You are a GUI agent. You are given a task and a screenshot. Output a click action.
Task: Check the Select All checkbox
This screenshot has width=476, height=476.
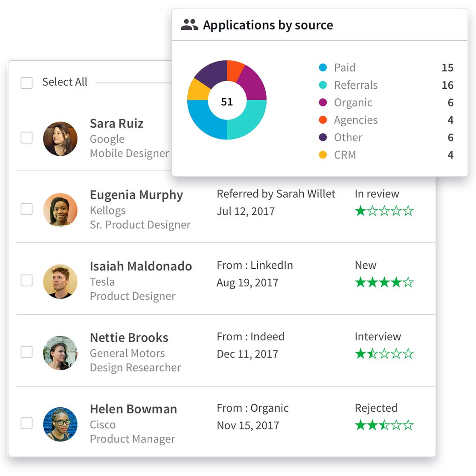click(27, 82)
